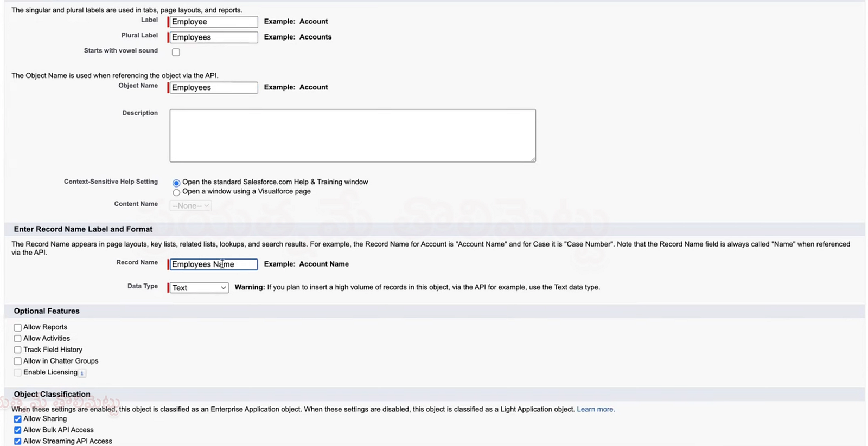The image size is (868, 446).
Task: Uncheck the Allow Sharing checkbox
Action: click(x=18, y=419)
